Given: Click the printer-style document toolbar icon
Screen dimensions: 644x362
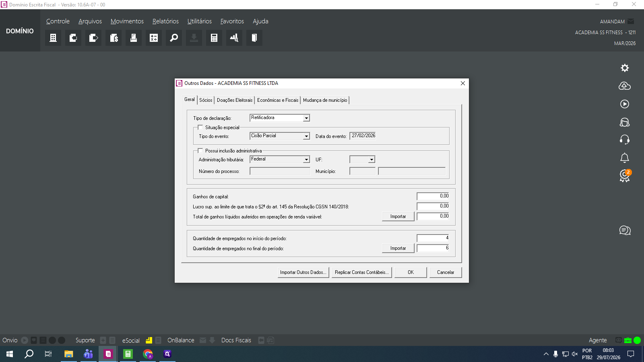Looking at the screenshot, I should click(x=134, y=38).
